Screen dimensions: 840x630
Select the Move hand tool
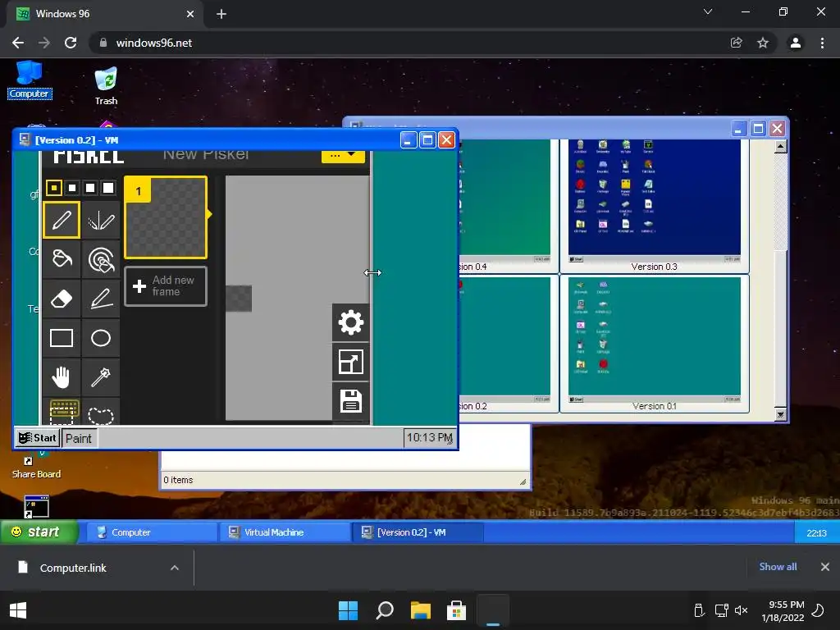tap(62, 377)
